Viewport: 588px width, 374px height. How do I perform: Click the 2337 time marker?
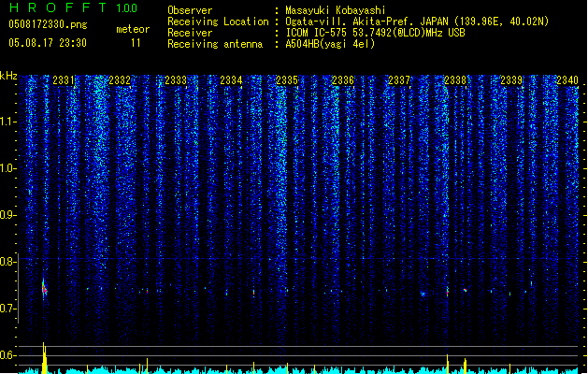(x=399, y=80)
